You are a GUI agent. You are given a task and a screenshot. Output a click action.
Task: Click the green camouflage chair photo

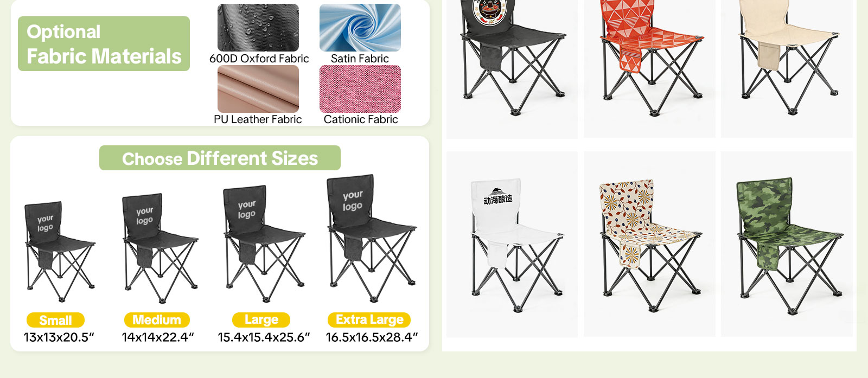[x=787, y=244]
